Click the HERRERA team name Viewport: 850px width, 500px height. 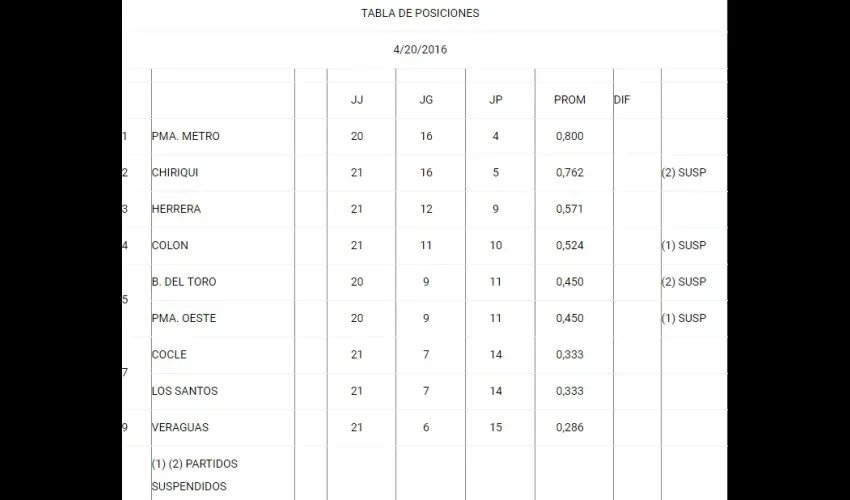176,209
